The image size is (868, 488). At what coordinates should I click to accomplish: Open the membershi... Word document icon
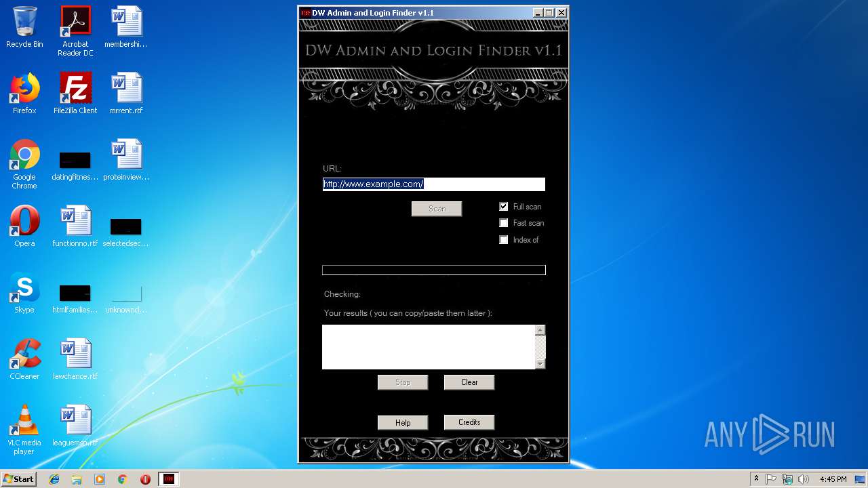(x=126, y=27)
